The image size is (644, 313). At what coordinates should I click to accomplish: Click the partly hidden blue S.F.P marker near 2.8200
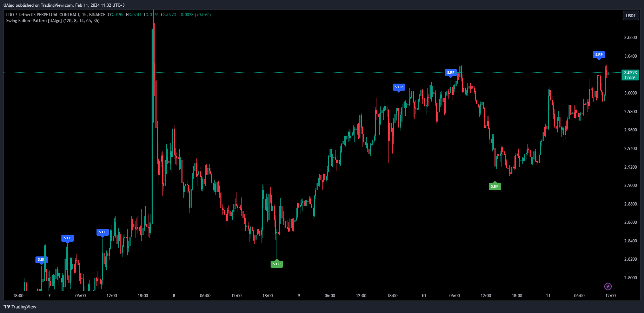click(x=41, y=260)
